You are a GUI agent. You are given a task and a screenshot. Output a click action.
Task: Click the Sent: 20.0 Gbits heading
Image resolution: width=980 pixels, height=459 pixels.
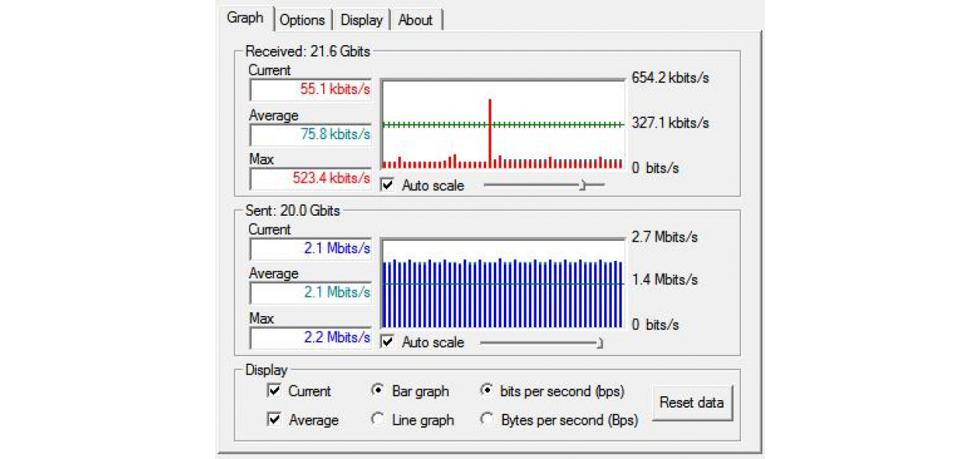(x=292, y=210)
